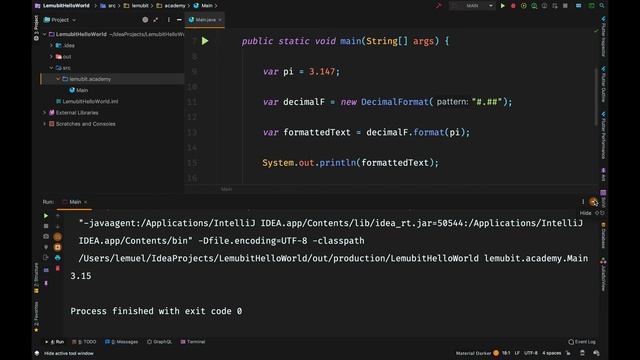Viewport: 640px width, 360px height.
Task: Open the Database right sidebar tab
Action: [x=603, y=236]
